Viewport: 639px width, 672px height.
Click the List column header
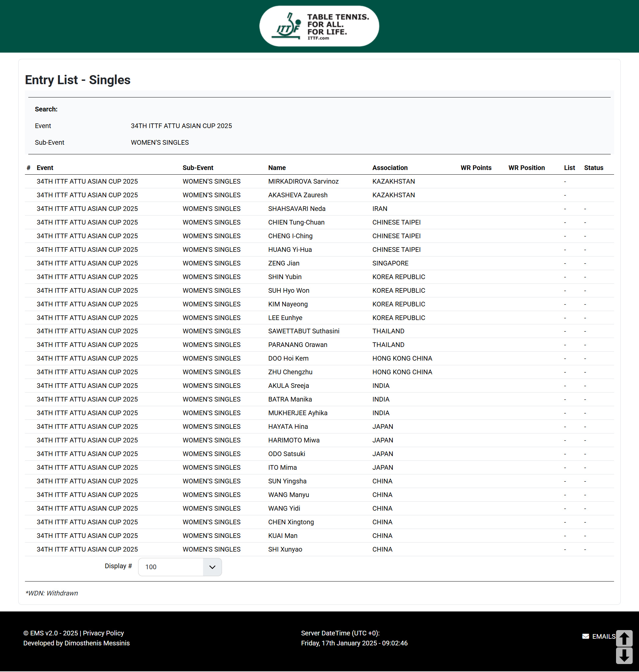pos(569,168)
